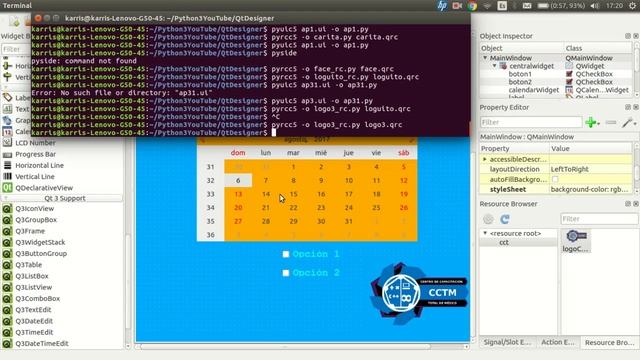
Task: Open the Wi-Fi network indicator
Action: (x=487, y=6)
